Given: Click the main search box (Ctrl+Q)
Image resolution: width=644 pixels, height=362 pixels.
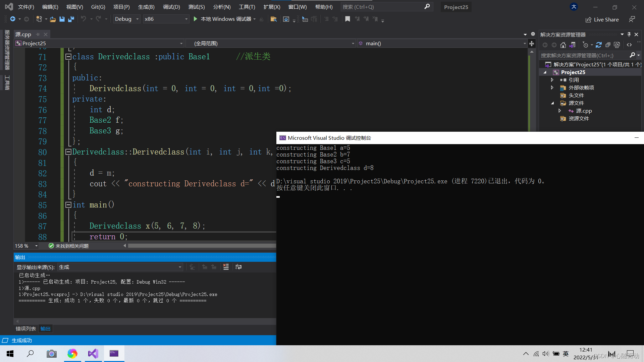Looking at the screenshot, I should coord(386,7).
